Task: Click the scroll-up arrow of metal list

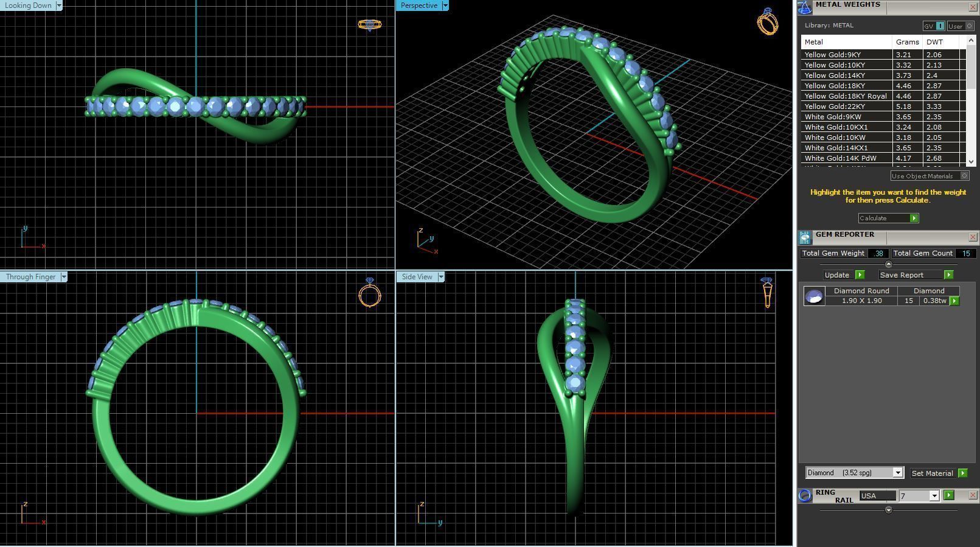Action: pos(971,40)
